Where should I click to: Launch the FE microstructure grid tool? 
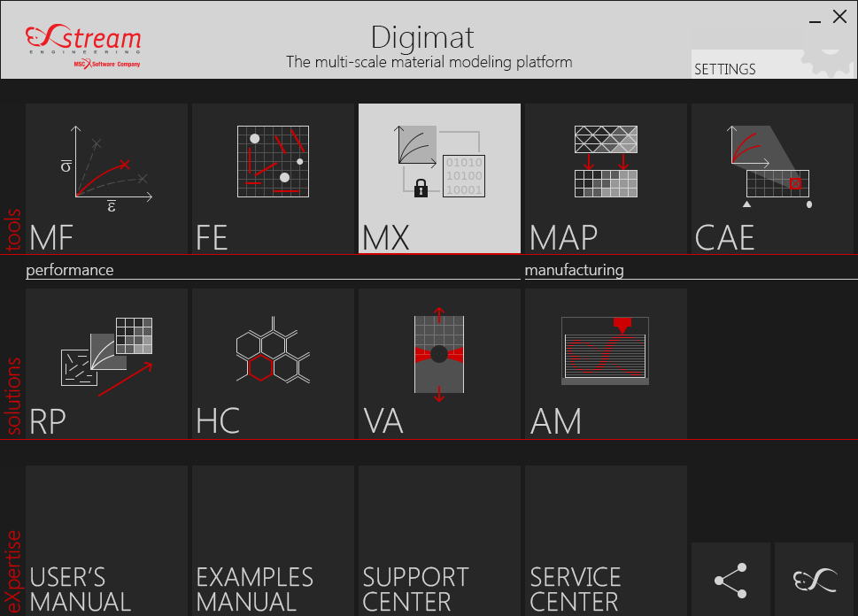pyautogui.click(x=273, y=179)
